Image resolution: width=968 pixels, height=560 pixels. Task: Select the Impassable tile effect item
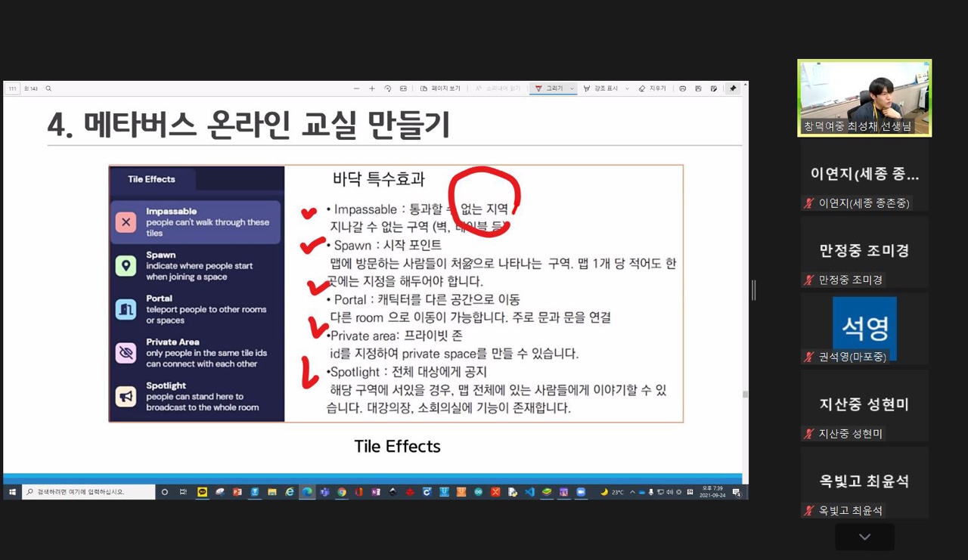tap(196, 222)
